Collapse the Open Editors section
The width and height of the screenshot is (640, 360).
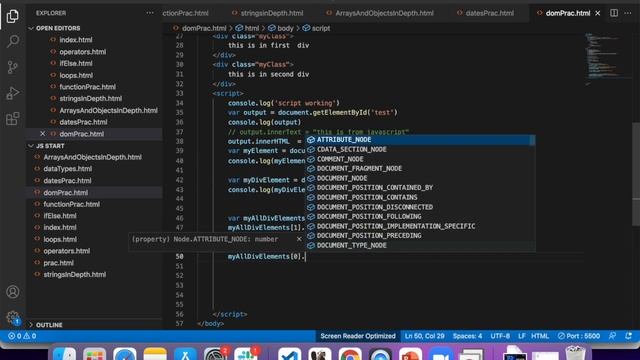[x=58, y=28]
